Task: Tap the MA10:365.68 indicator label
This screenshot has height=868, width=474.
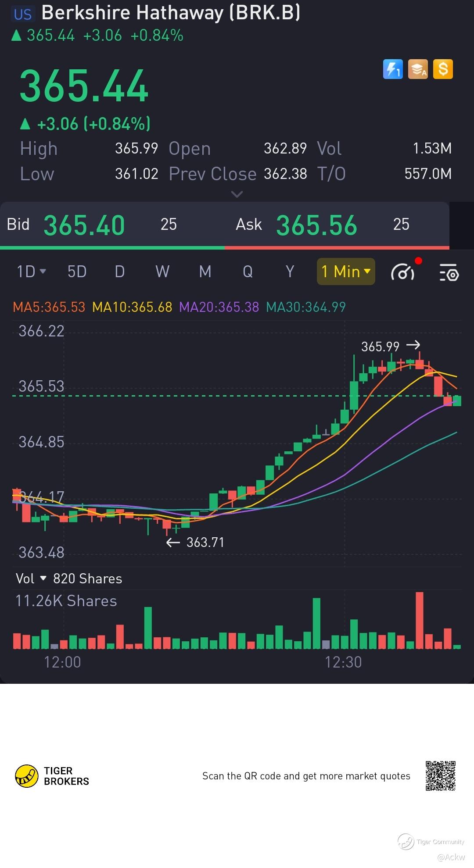Action: tap(132, 307)
